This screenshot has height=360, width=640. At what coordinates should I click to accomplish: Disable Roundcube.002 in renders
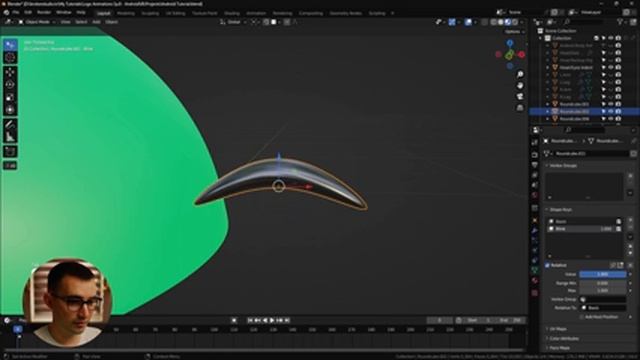[x=618, y=111]
